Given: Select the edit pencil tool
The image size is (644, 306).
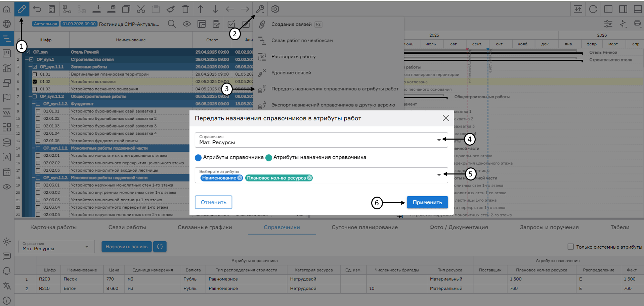Looking at the screenshot, I should (22, 9).
